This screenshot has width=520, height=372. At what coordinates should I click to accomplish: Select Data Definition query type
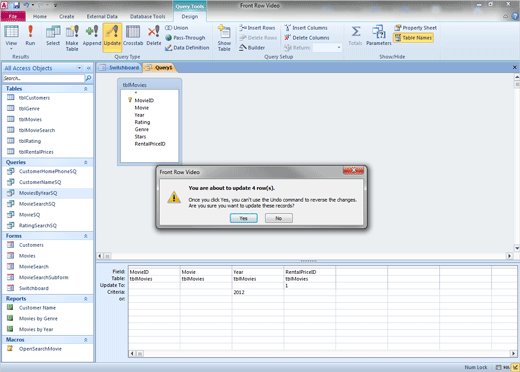click(187, 48)
